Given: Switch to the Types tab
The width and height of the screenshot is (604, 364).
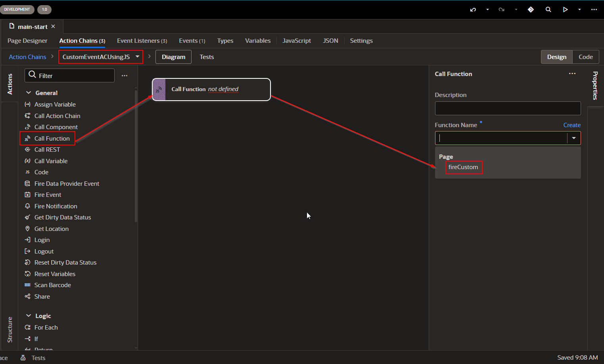Looking at the screenshot, I should [x=225, y=41].
